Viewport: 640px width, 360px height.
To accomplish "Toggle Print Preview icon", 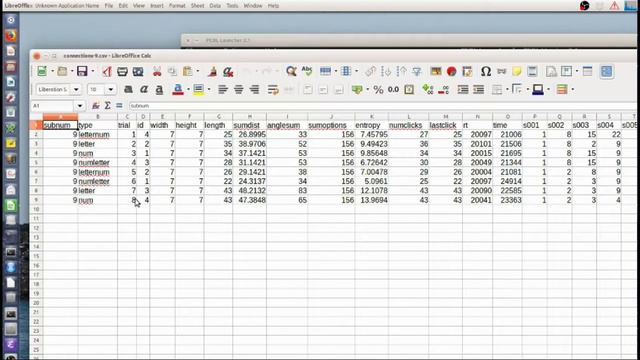I will [138, 71].
